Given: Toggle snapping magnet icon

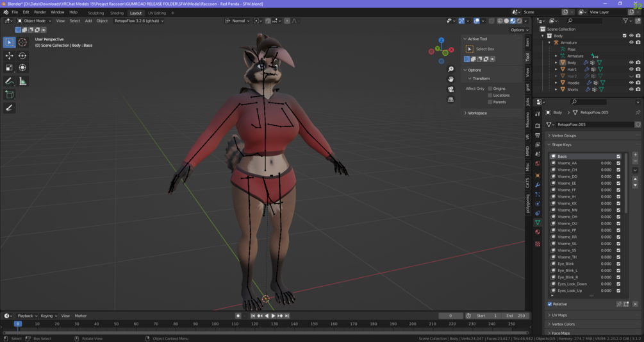Looking at the screenshot, I should [x=268, y=21].
